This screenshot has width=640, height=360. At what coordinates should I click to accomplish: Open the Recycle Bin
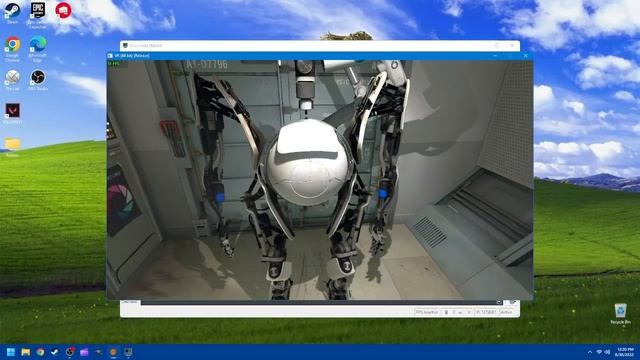[620, 313]
